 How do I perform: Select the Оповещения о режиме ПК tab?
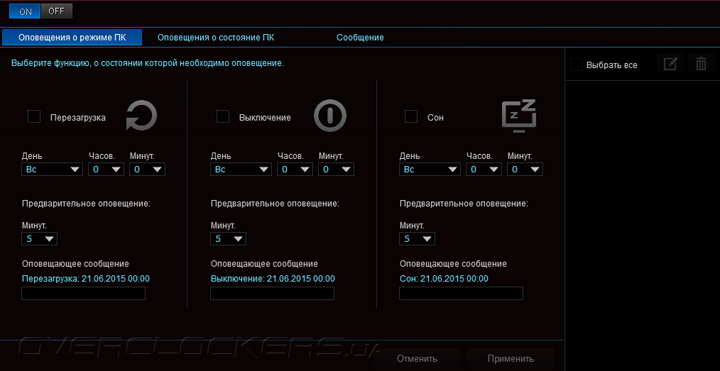click(72, 38)
